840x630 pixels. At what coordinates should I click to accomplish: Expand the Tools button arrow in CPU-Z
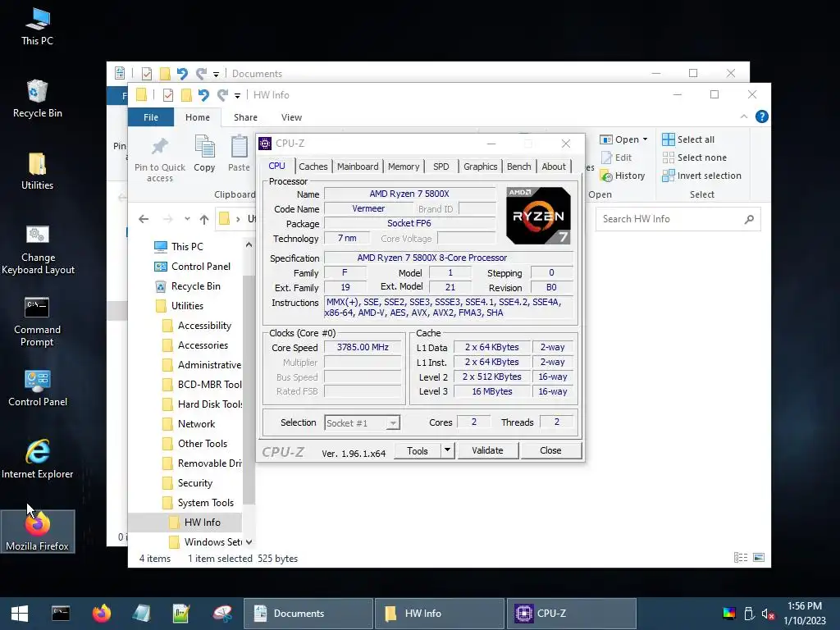(x=447, y=450)
